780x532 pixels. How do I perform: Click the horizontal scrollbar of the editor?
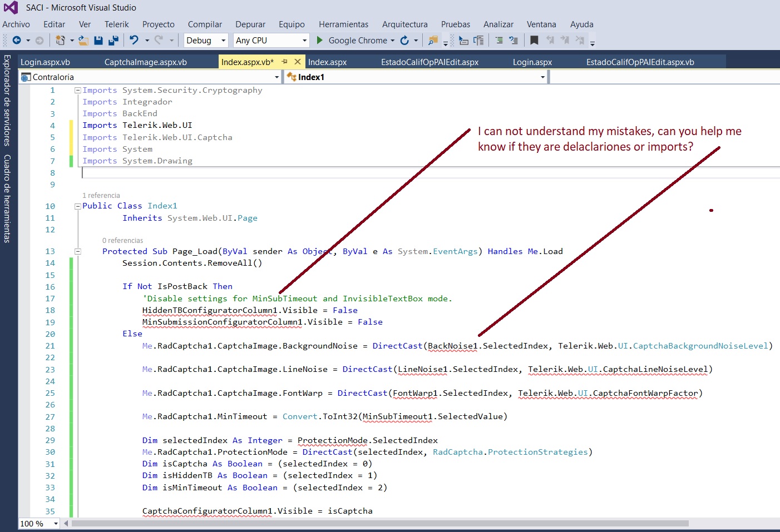pos(379,523)
